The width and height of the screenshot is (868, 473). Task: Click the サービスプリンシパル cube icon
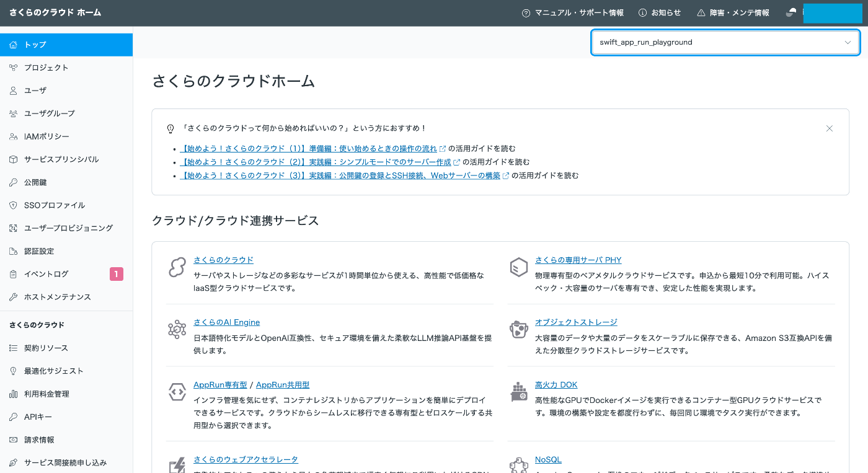pyautogui.click(x=13, y=159)
